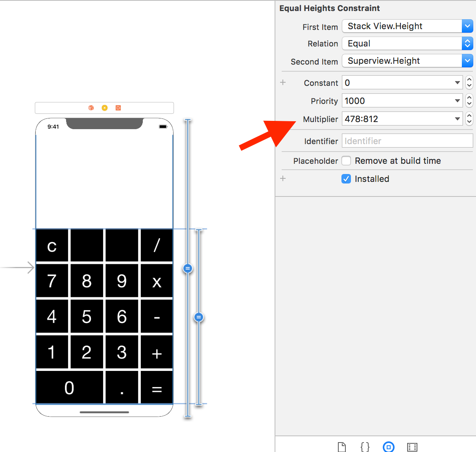Open the Quick Help inspector

(365, 446)
